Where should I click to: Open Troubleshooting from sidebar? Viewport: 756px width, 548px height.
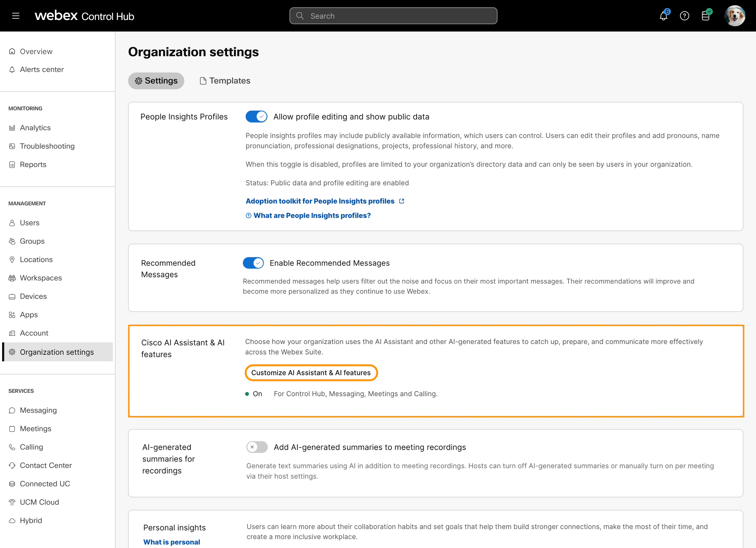[46, 146]
